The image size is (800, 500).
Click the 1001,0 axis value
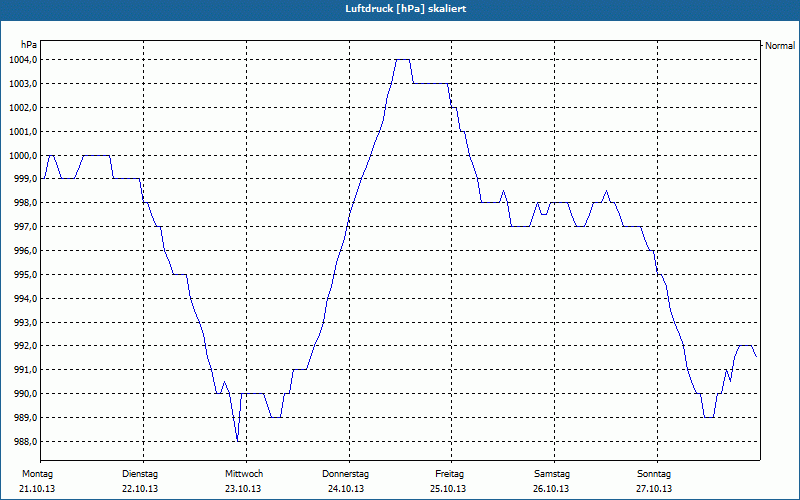click(23, 132)
